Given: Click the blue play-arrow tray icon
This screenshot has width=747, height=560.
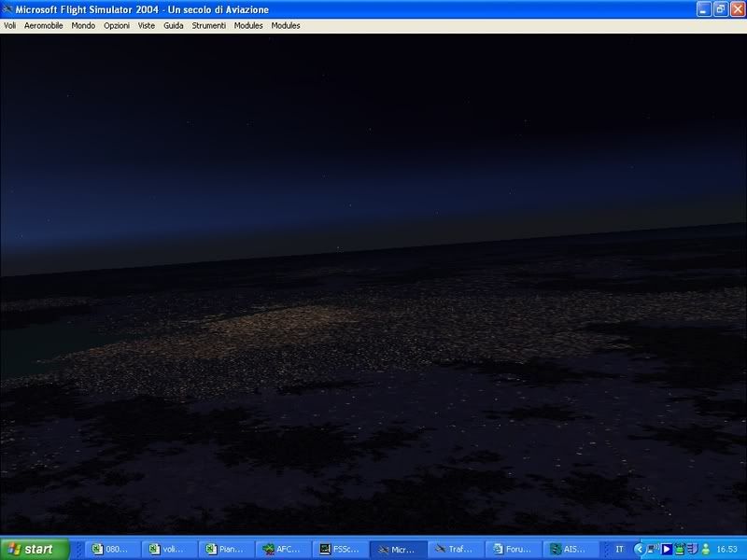Looking at the screenshot, I should [x=667, y=549].
